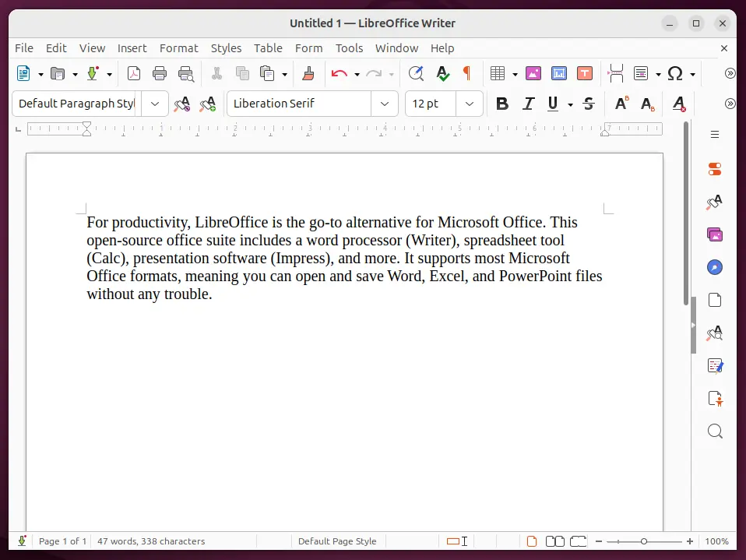Screen dimensions: 746x560
Task: Open the sidebar Properties deck
Action: (715, 169)
